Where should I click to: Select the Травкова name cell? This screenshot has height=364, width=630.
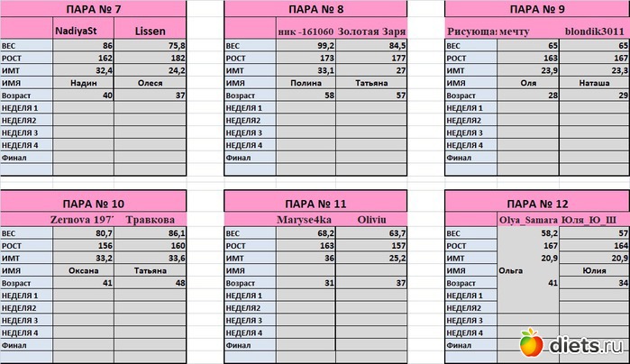[x=151, y=218]
